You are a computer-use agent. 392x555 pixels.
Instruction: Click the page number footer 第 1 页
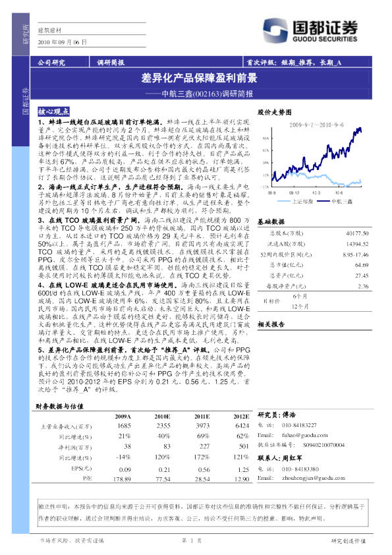(192, 540)
